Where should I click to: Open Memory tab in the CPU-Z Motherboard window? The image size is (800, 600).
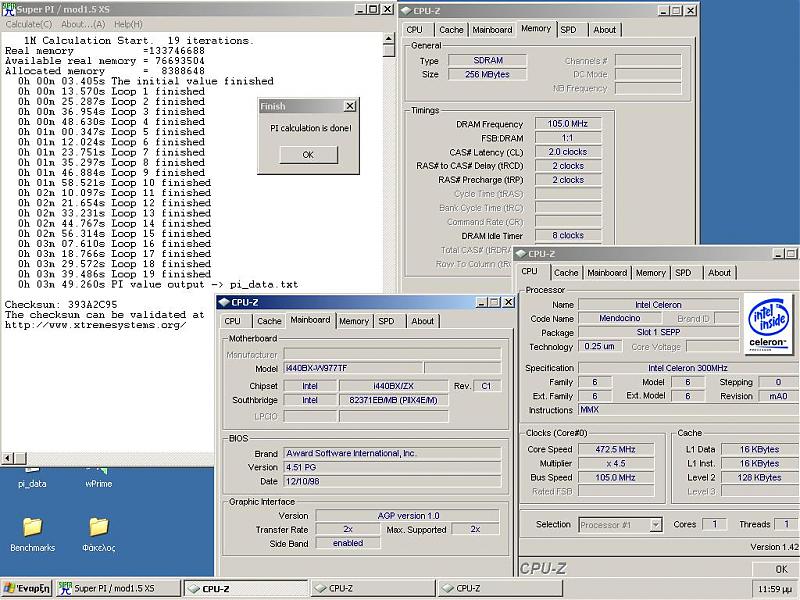354,321
